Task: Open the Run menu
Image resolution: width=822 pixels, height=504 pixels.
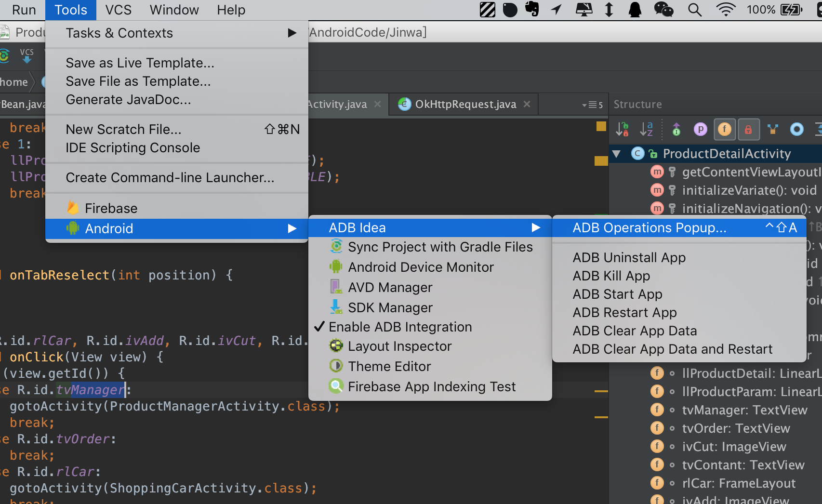Action: (24, 10)
